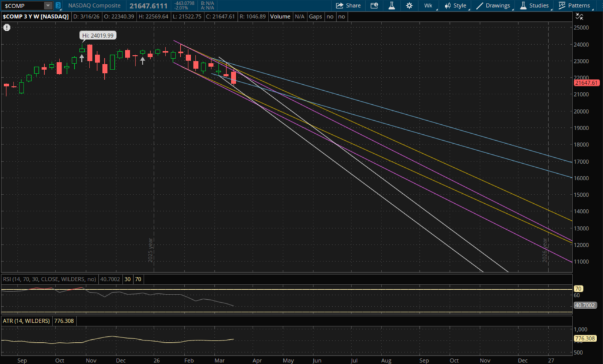603x364 pixels.
Task: Click the Gaps label in chart header
Action: click(x=315, y=16)
